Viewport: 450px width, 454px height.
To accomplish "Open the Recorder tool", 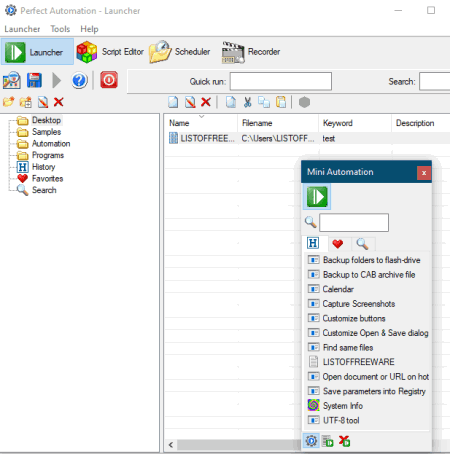I will click(251, 52).
